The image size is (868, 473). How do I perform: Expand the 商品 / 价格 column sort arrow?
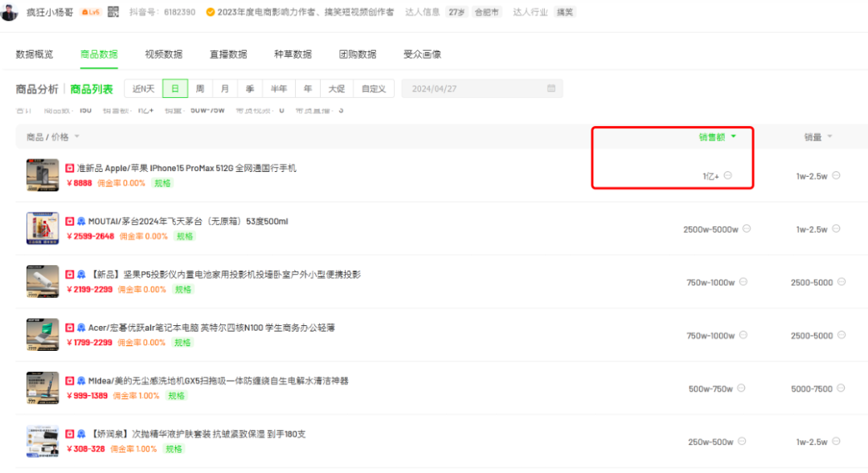click(x=77, y=137)
